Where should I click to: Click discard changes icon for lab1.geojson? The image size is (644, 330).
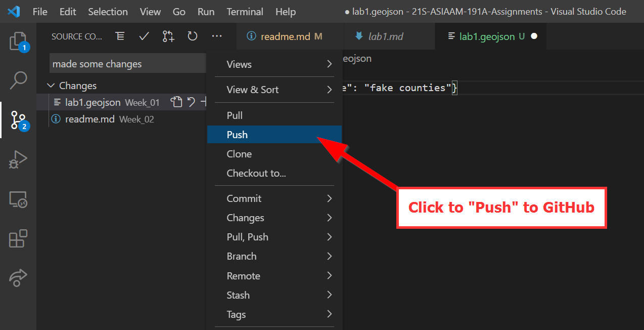(191, 102)
